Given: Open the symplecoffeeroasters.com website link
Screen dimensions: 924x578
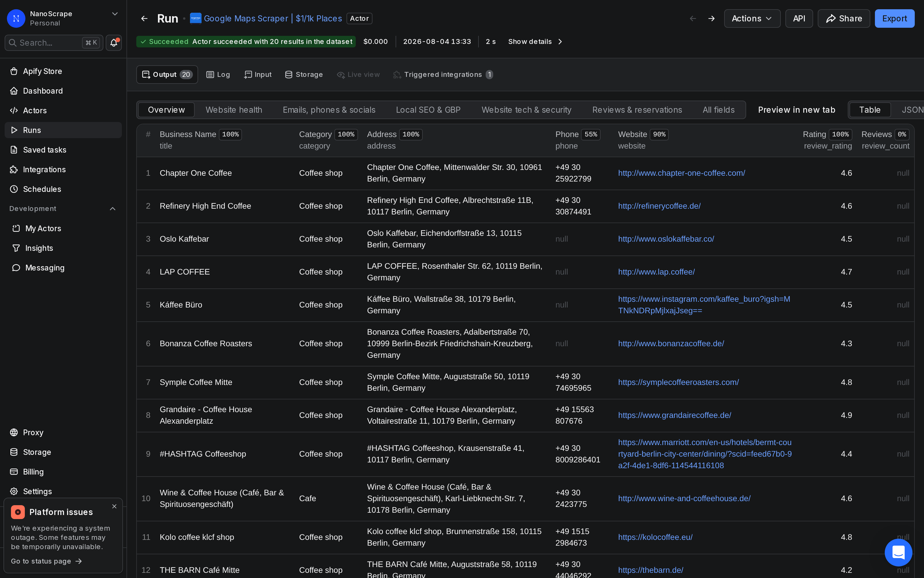Looking at the screenshot, I should (x=678, y=382).
